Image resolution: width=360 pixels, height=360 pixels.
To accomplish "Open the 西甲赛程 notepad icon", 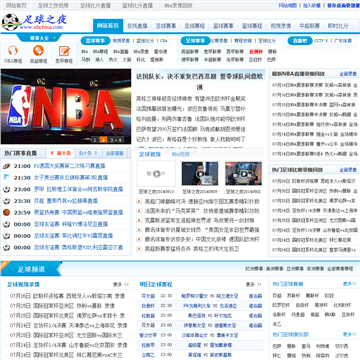I will (x=64, y=51).
